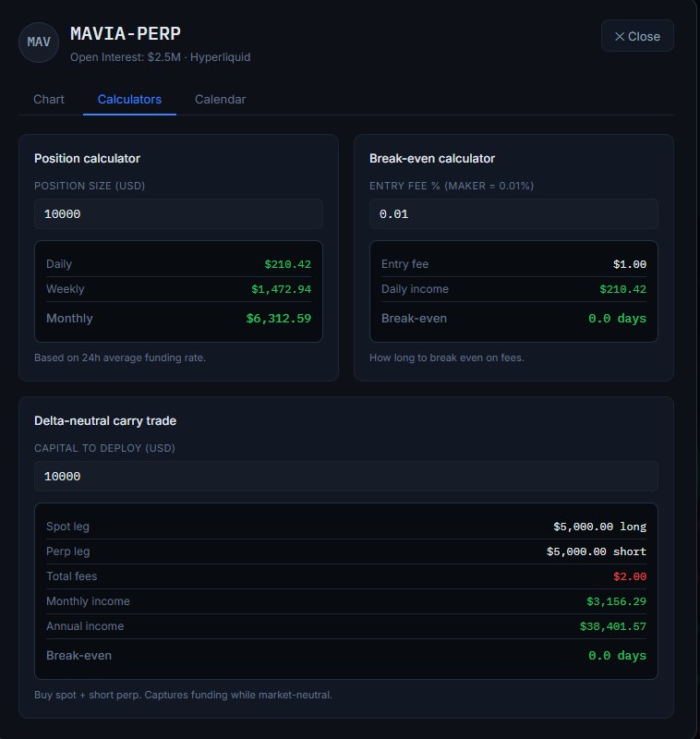Open the Calendar tab

(x=221, y=100)
